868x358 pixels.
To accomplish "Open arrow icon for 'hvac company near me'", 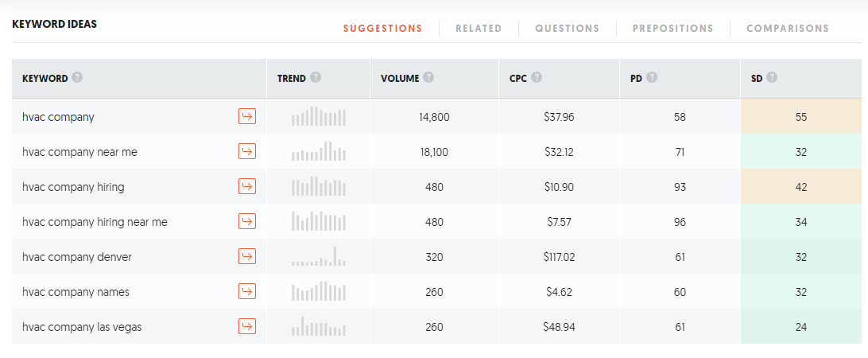I will click(x=247, y=152).
